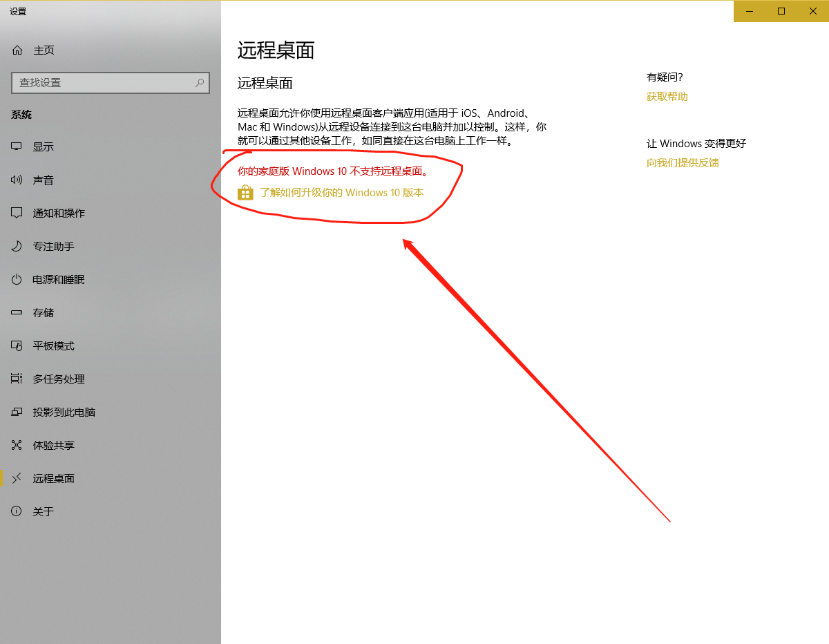The height and width of the screenshot is (644, 829).
Task: Click the 多任务处理 icon
Action: [x=17, y=379]
